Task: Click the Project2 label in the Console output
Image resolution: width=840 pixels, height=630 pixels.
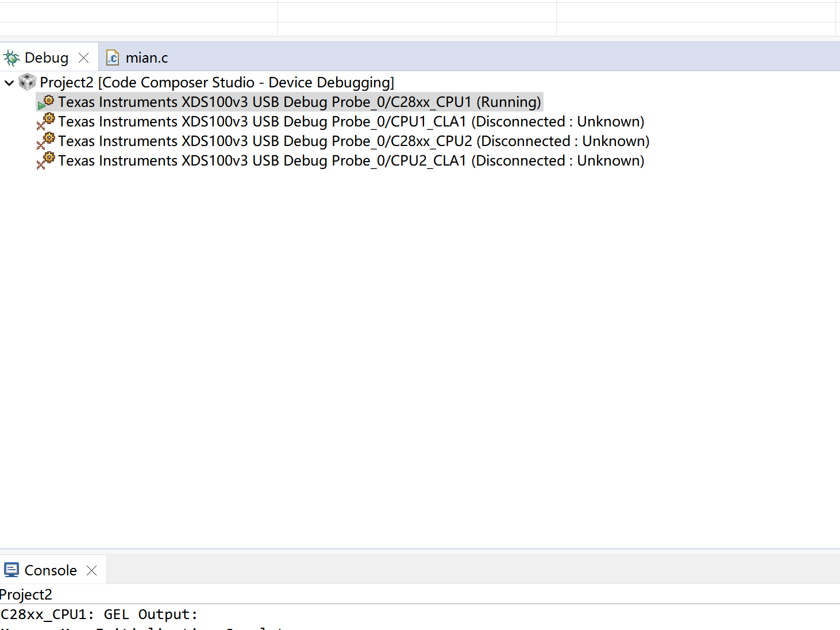Action: point(26,594)
